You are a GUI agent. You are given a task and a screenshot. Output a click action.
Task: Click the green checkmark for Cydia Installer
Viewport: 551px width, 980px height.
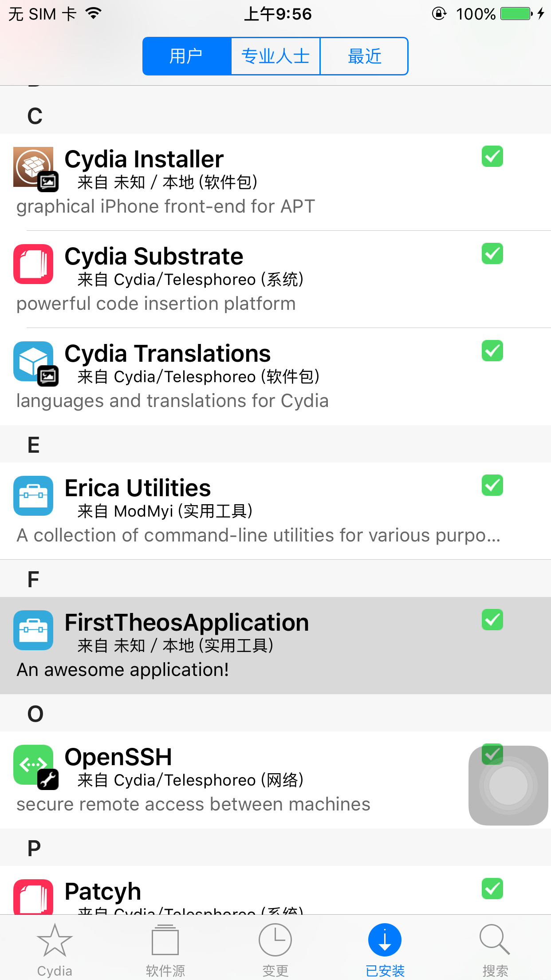[x=492, y=156]
